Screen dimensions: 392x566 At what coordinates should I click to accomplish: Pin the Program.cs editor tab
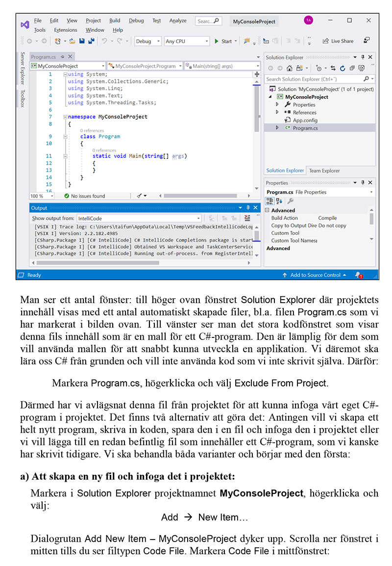pyautogui.click(x=62, y=57)
